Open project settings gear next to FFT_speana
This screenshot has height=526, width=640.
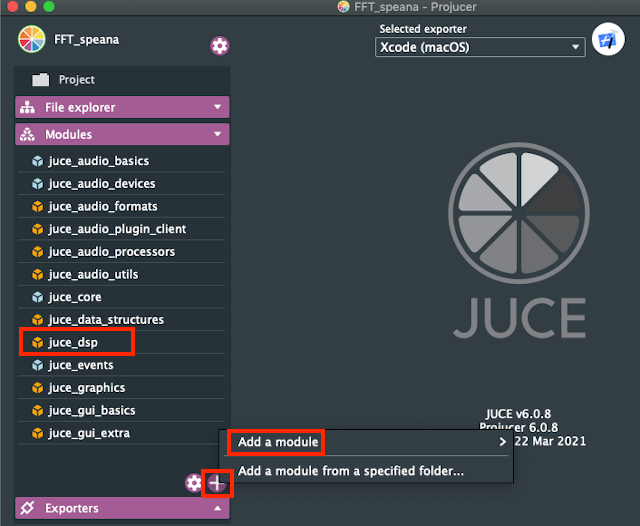tap(220, 46)
